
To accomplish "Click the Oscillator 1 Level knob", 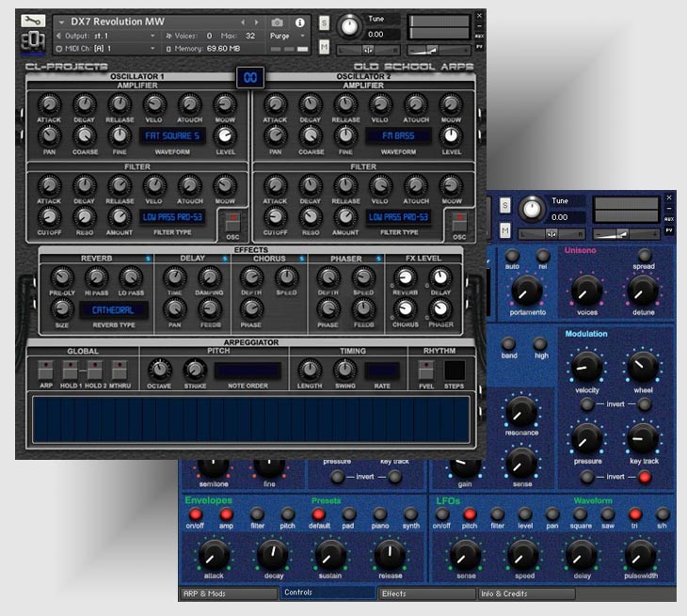I will [x=225, y=135].
